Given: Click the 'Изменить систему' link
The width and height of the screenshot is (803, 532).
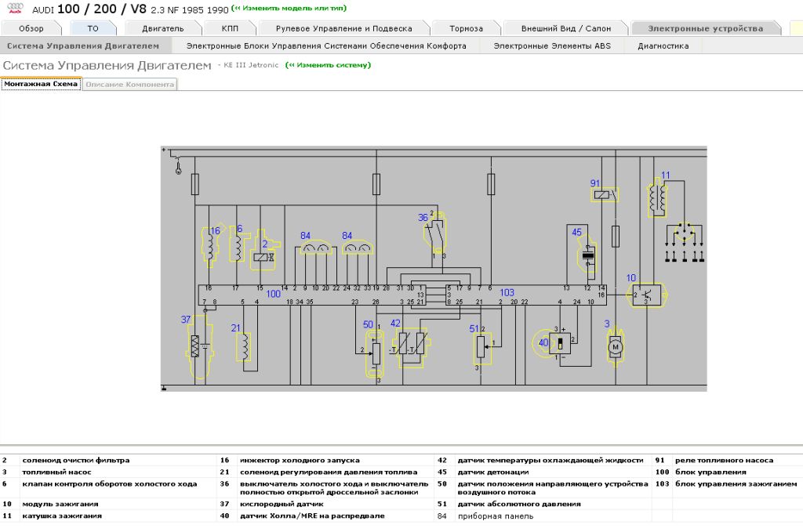Looking at the screenshot, I should pos(329,65).
